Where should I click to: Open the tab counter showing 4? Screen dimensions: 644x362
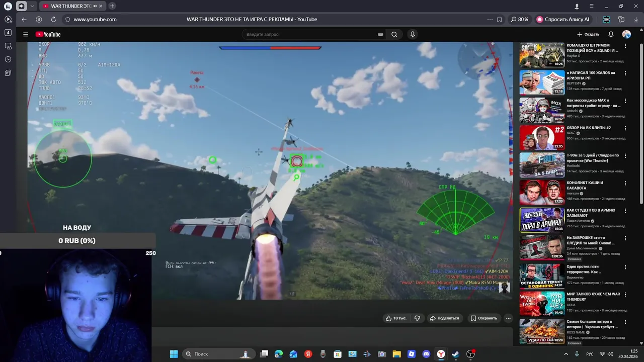point(8,32)
